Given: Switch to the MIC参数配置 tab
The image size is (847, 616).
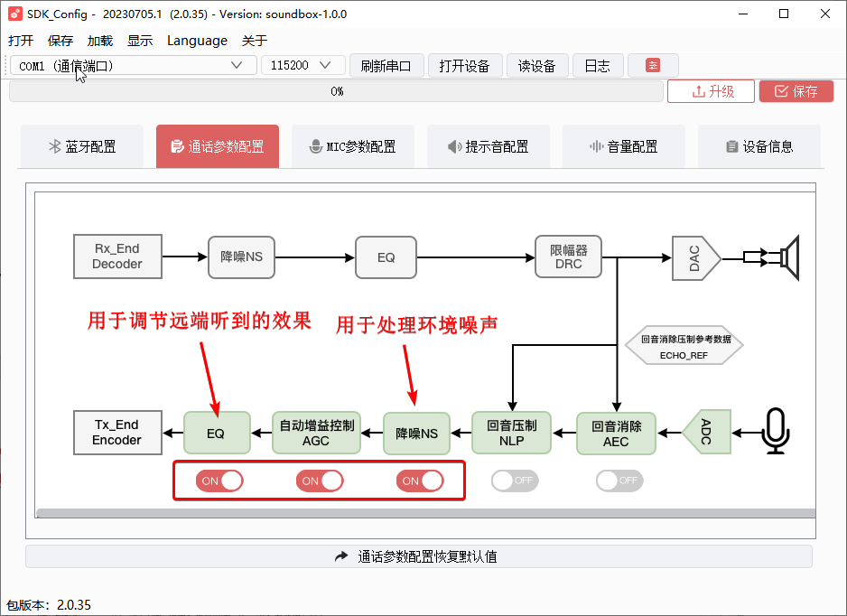Looking at the screenshot, I should coord(353,146).
